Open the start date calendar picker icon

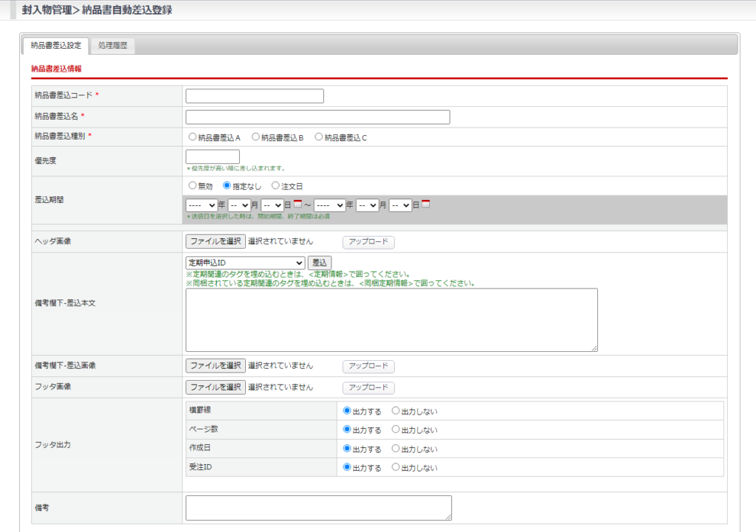298,204
